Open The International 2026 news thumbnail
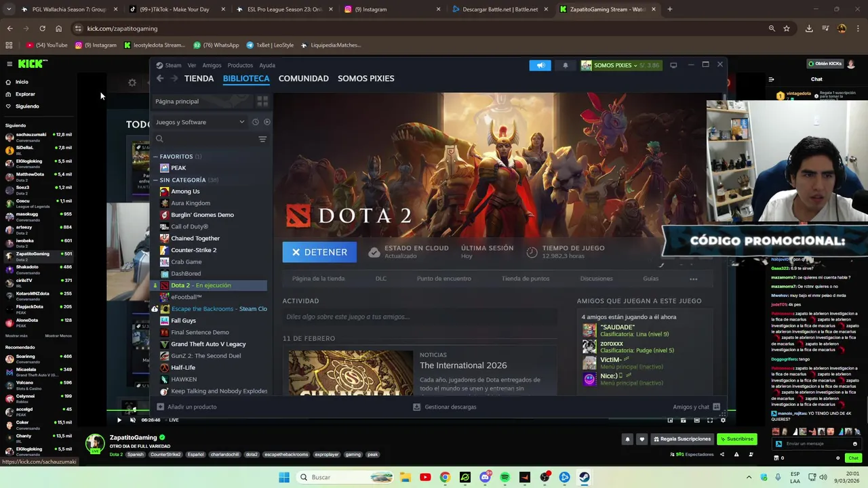The image size is (868, 488). (x=351, y=373)
